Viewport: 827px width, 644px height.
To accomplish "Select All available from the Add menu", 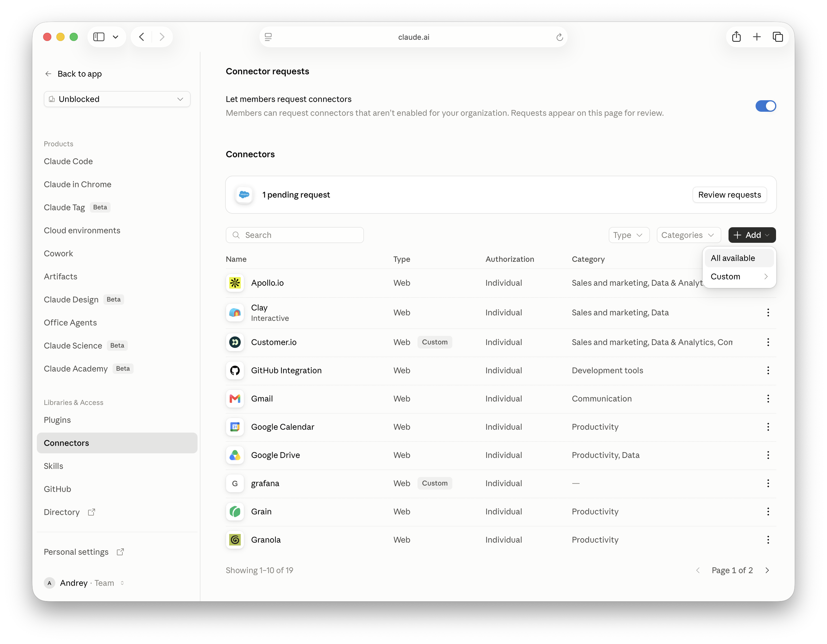I will pyautogui.click(x=739, y=258).
